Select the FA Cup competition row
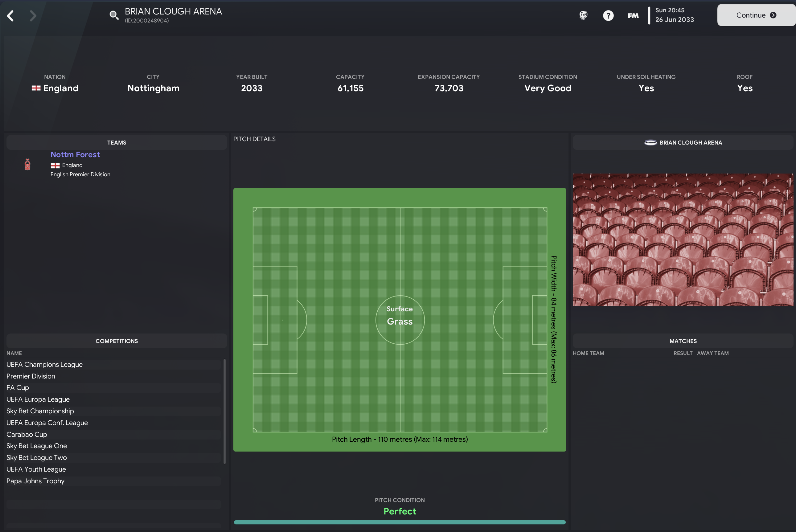The height and width of the screenshot is (532, 796). [x=18, y=387]
